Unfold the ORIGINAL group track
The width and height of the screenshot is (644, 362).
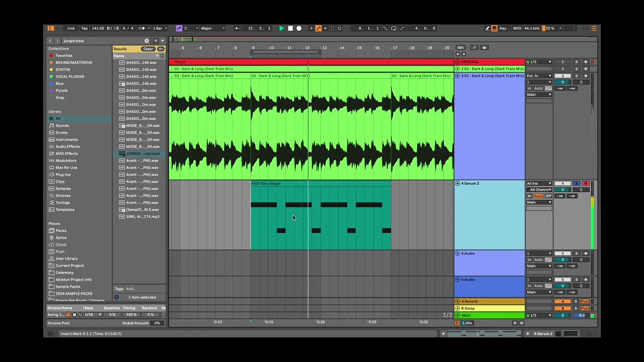tap(457, 62)
